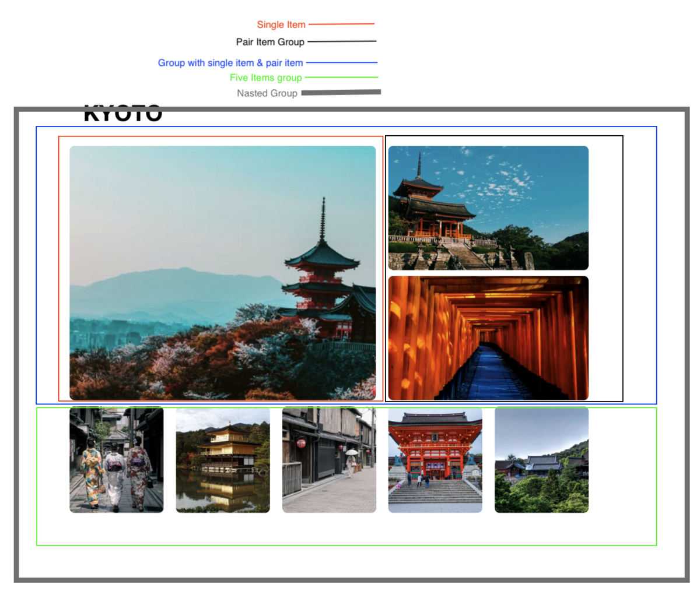Click 'Group with single item & pair item' label
Image resolution: width=700 pixels, height=598 pixels.
230,63
